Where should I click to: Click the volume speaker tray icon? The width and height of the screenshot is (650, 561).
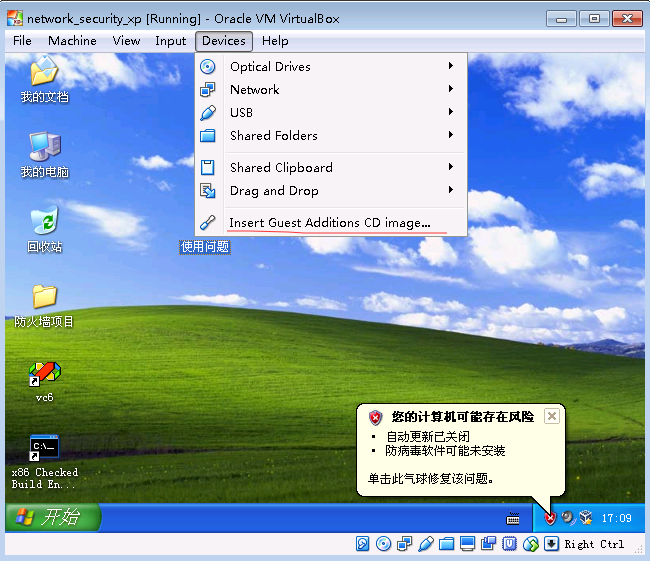tap(568, 518)
